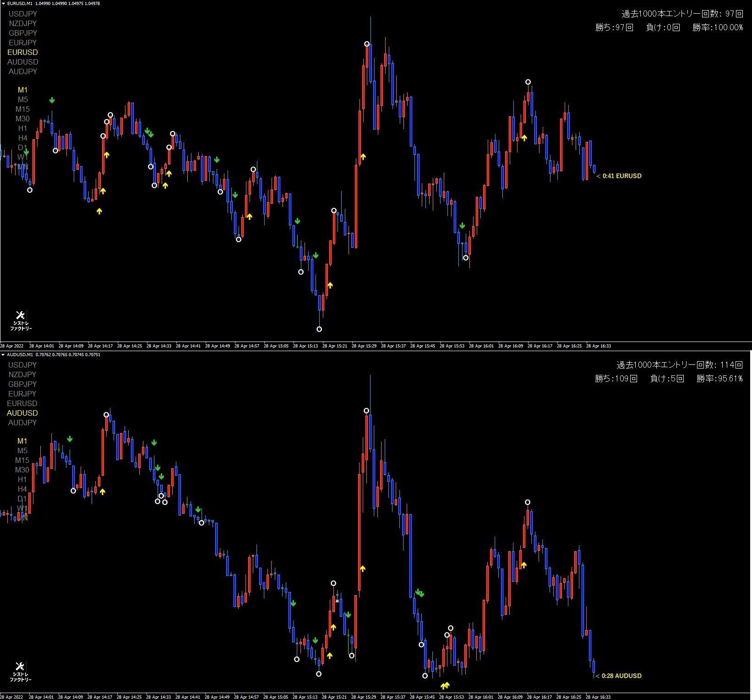Choose GBPJPY in the EURUSD chart
752x700 pixels.
click(x=22, y=33)
